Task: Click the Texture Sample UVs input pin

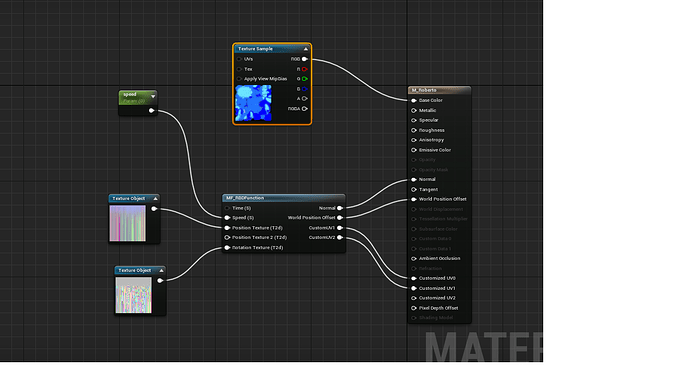Action: click(x=239, y=59)
